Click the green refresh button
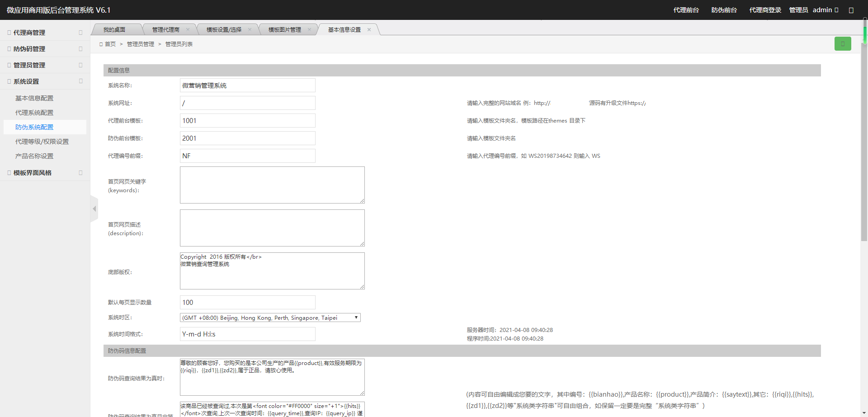 coord(842,44)
